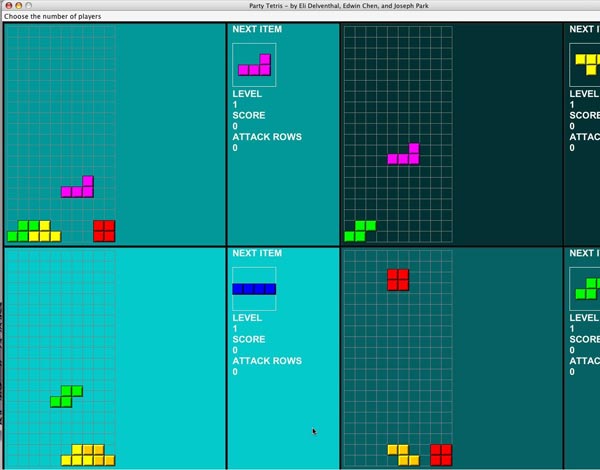Close the Party Tetris window with red button
This screenshot has height=470, width=600.
(9, 5)
